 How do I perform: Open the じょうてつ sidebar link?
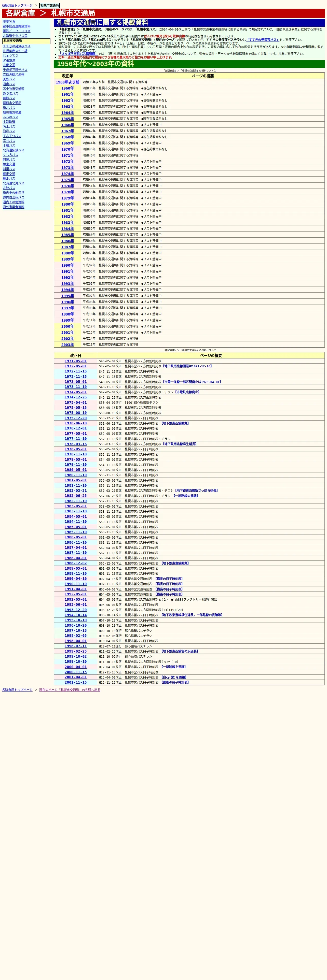point(11,55)
